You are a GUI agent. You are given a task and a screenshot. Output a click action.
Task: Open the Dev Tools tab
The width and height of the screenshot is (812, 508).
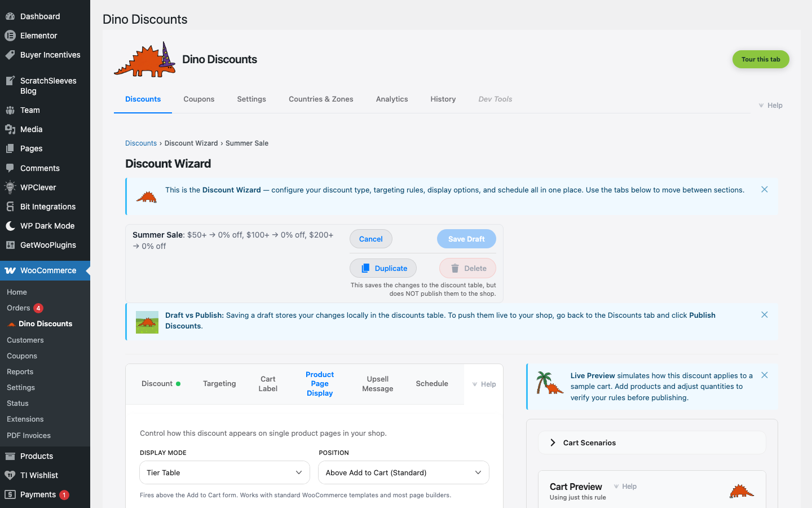[x=495, y=99]
